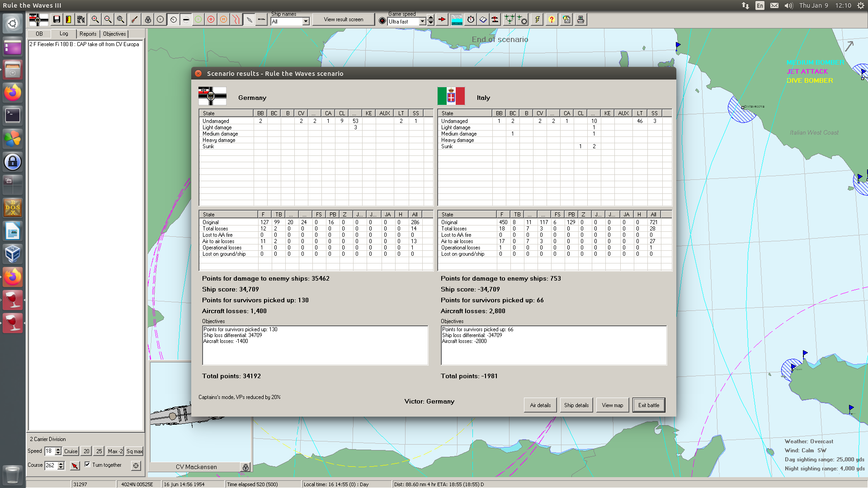Click the crosshair target button
Image resolution: width=868 pixels, height=488 pixels.
[x=136, y=465]
